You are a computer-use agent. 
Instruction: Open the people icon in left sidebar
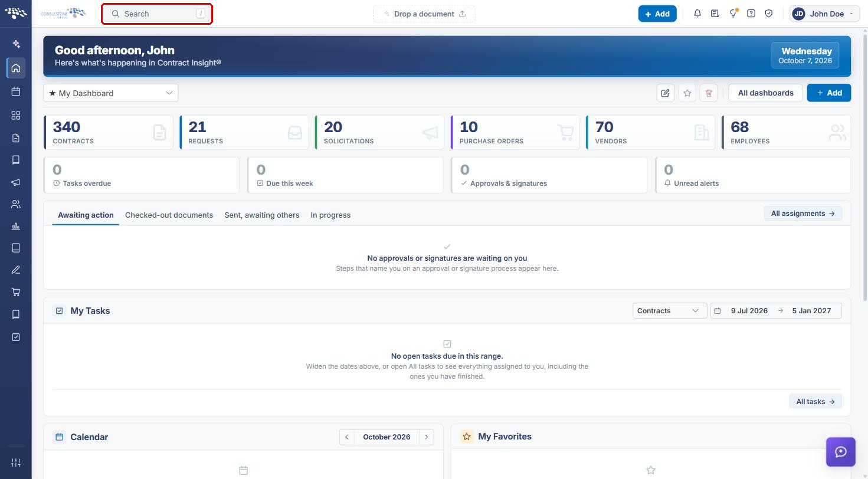(x=16, y=204)
